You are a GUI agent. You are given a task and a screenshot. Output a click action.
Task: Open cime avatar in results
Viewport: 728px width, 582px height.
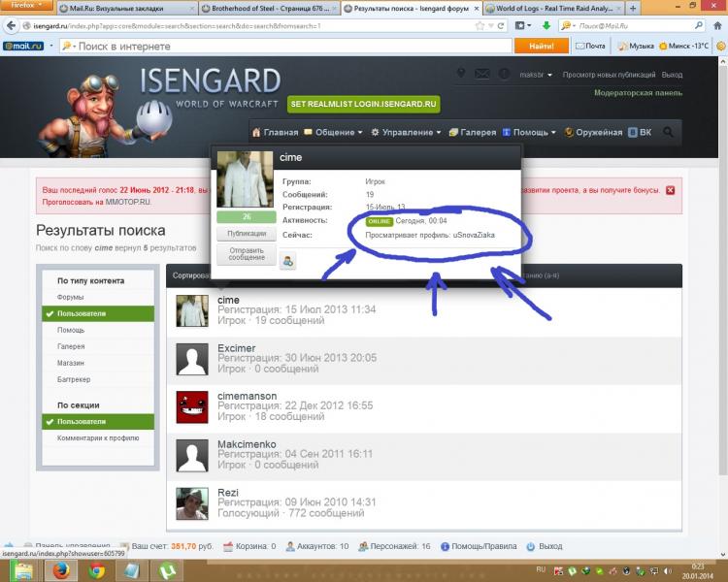(192, 311)
